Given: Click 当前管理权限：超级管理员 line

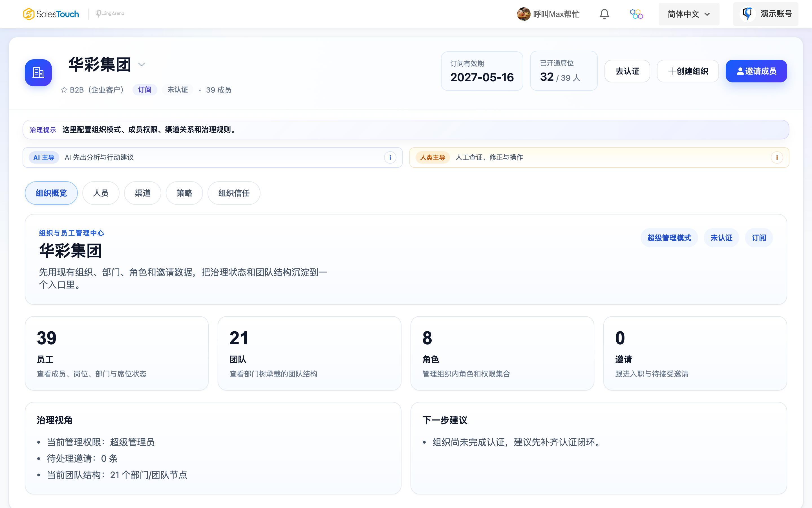Looking at the screenshot, I should (101, 442).
